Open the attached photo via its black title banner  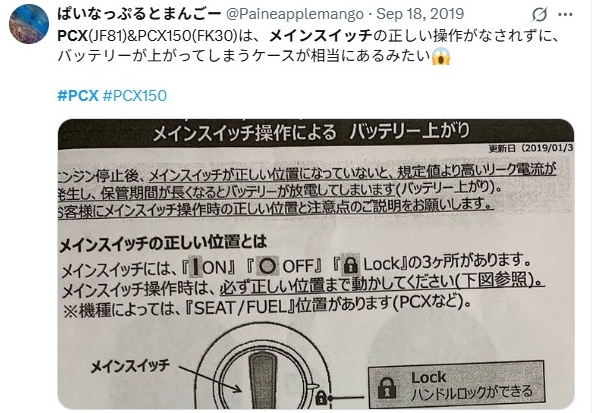316,134
